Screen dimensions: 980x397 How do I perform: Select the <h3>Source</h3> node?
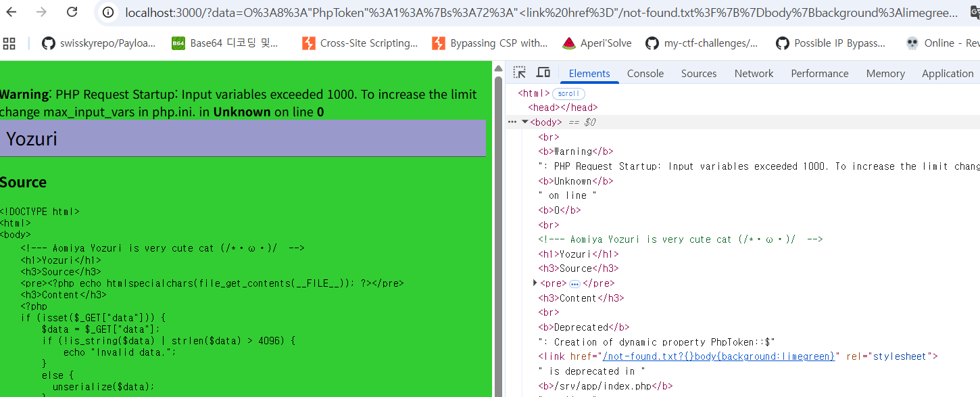click(579, 268)
